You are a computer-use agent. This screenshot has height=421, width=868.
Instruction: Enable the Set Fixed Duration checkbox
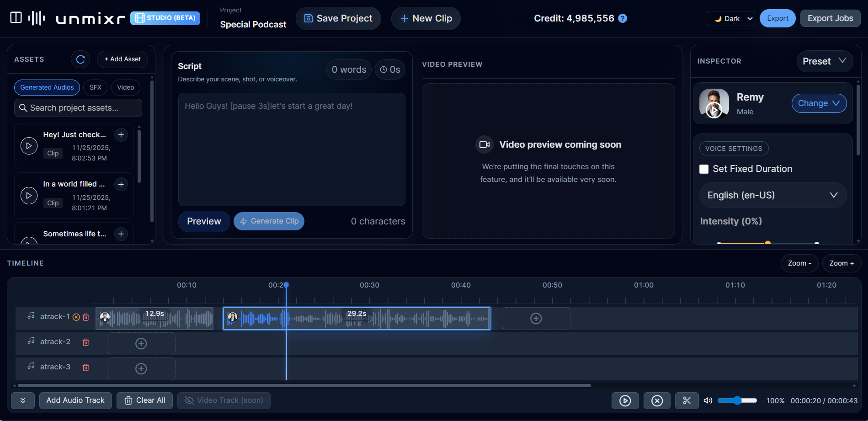pos(704,169)
